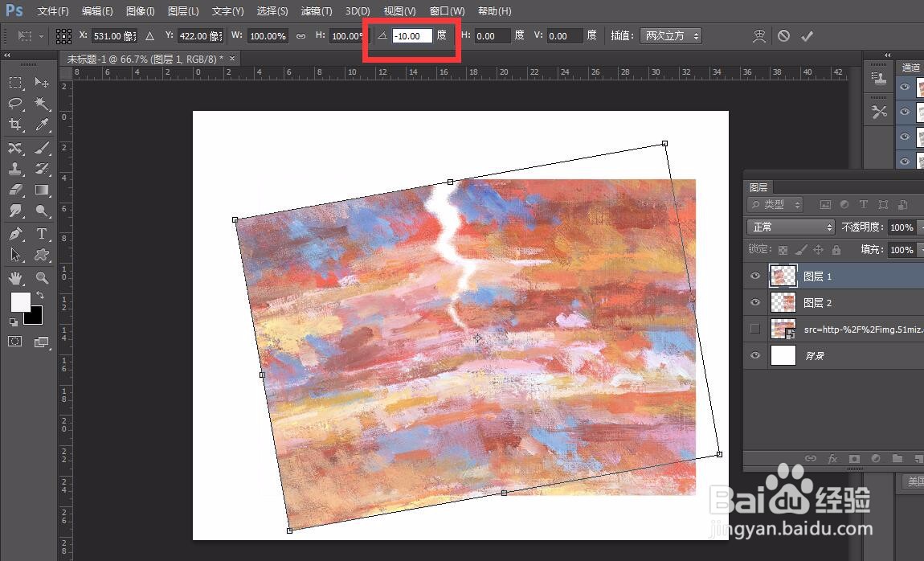Image resolution: width=924 pixels, height=561 pixels.
Task: Select the Dodge tool
Action: tap(41, 211)
